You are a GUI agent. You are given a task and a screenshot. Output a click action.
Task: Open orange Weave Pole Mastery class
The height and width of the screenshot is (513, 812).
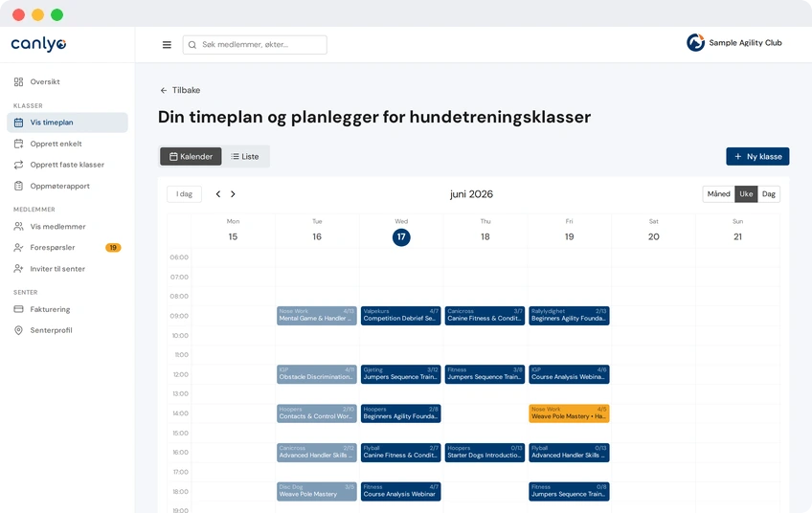[x=569, y=413]
